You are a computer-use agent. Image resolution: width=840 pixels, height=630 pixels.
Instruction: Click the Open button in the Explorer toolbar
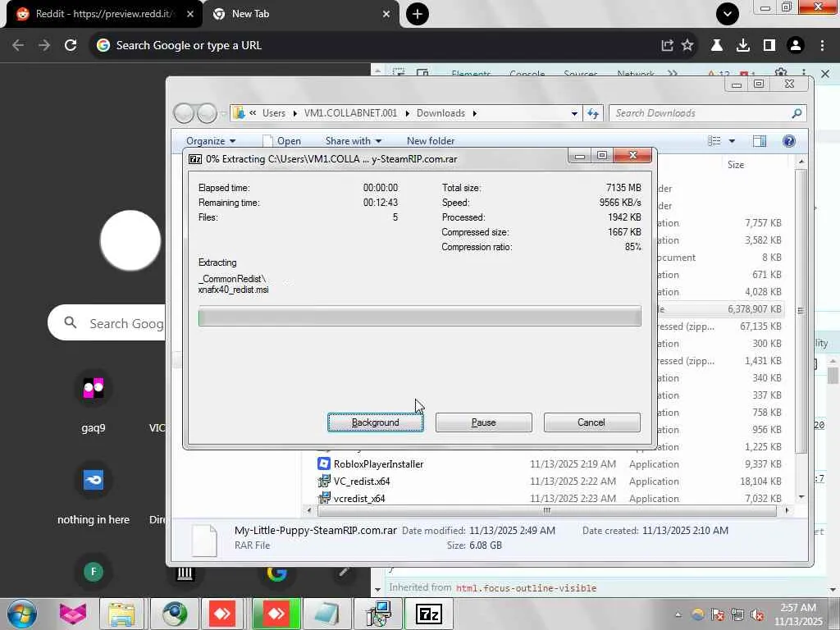click(x=282, y=141)
